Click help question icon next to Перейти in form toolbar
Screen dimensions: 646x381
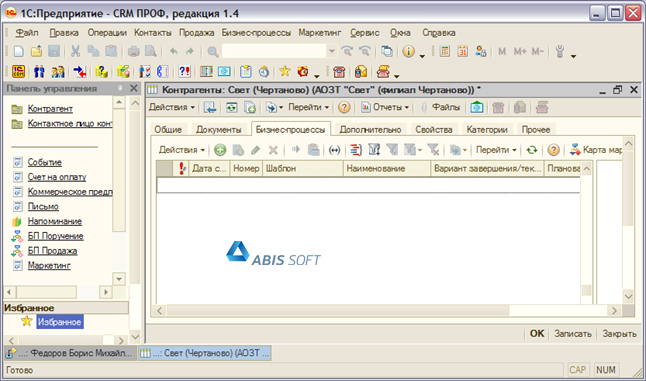click(344, 108)
